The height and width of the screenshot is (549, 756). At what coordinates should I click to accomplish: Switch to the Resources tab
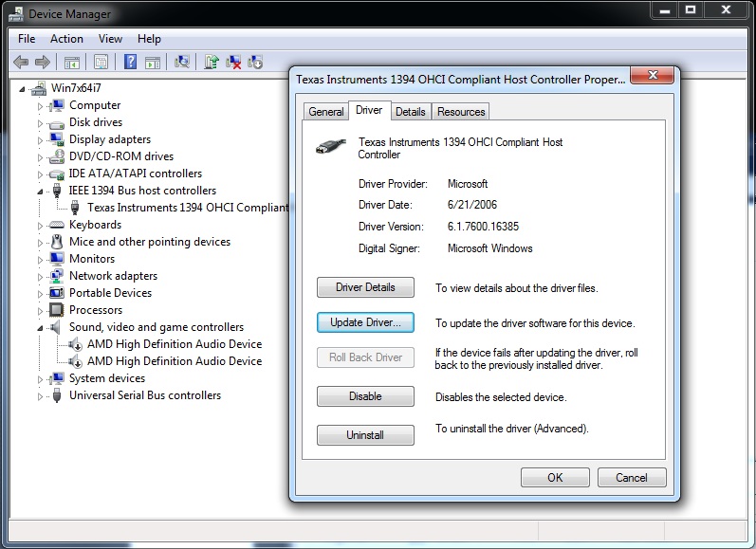[461, 112]
